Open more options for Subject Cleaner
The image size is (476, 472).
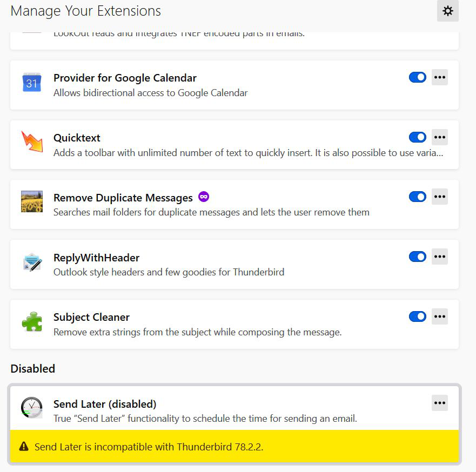tap(440, 316)
